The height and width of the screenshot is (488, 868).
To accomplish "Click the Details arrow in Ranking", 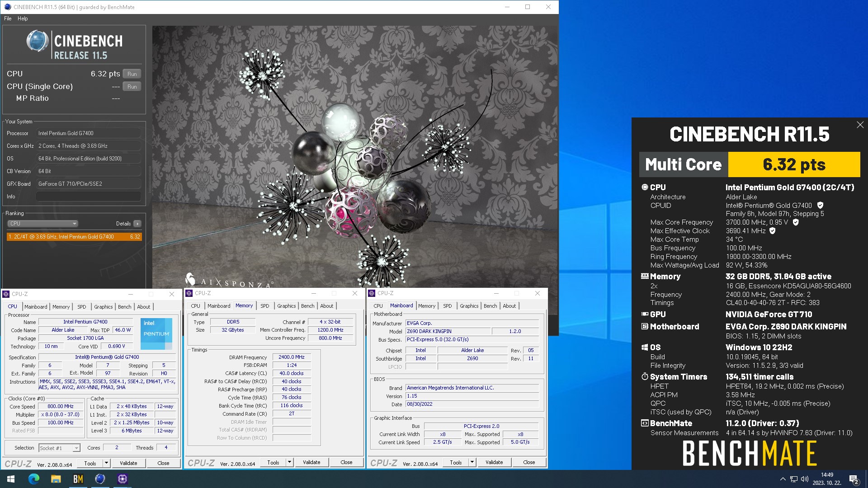I will coord(137,224).
